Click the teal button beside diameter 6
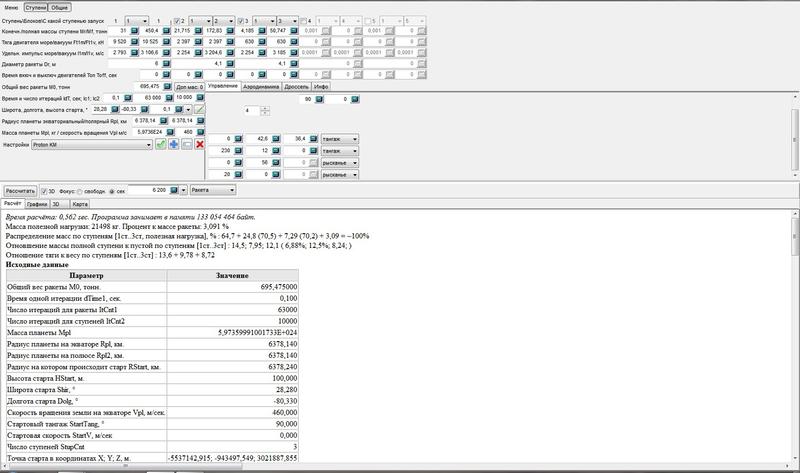 166,64
